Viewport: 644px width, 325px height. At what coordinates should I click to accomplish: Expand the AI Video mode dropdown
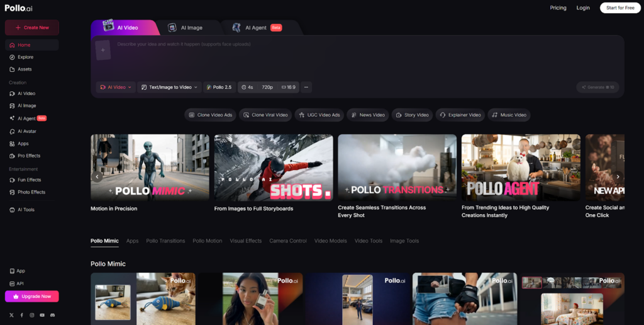pyautogui.click(x=116, y=88)
